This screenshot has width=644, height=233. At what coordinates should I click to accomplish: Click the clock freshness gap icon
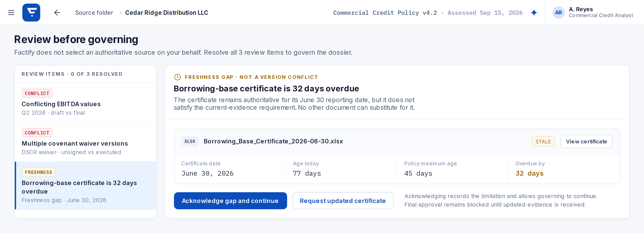(x=178, y=77)
